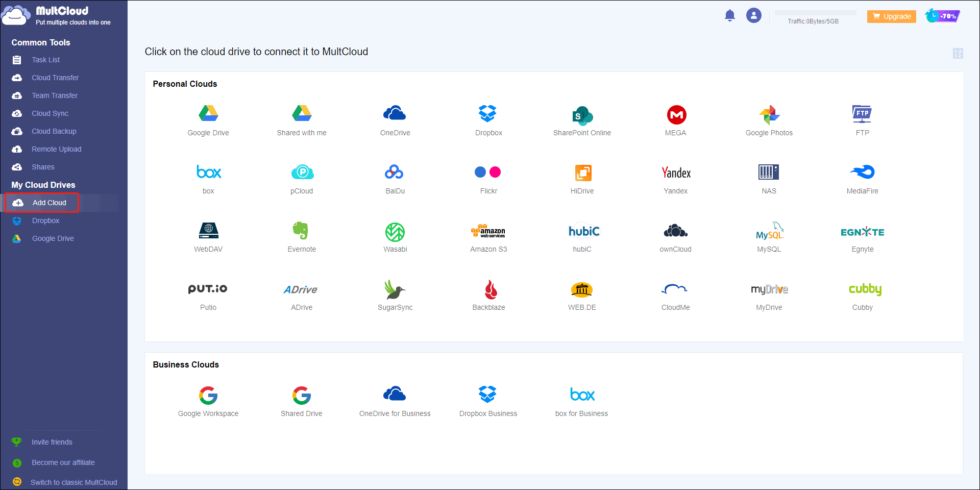Connect SharePoint Online
Viewport: 980px width, 490px height.
(x=582, y=115)
